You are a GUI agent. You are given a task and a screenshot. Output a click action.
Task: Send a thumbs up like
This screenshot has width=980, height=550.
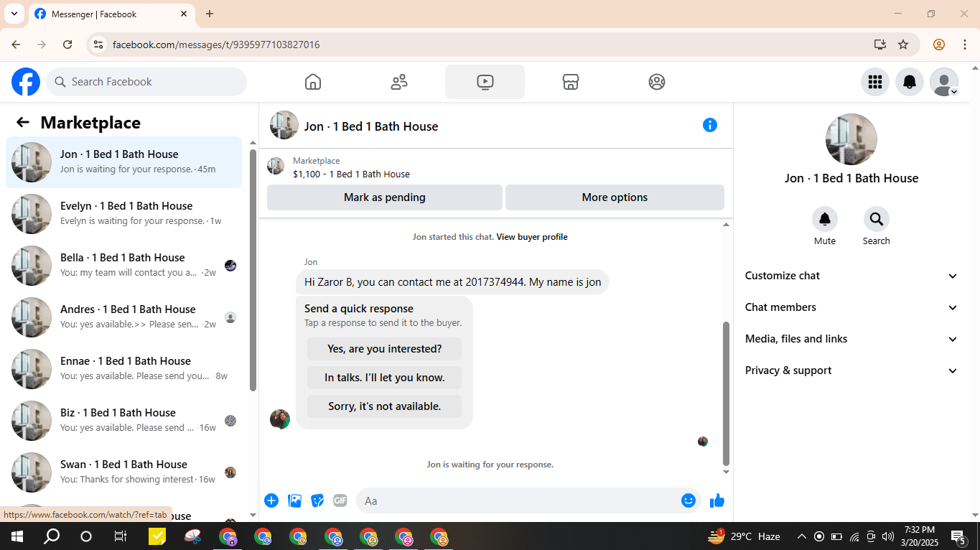tap(717, 500)
